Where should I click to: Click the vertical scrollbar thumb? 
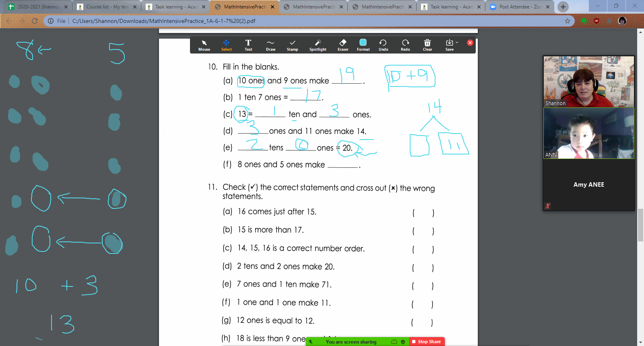pos(640,225)
